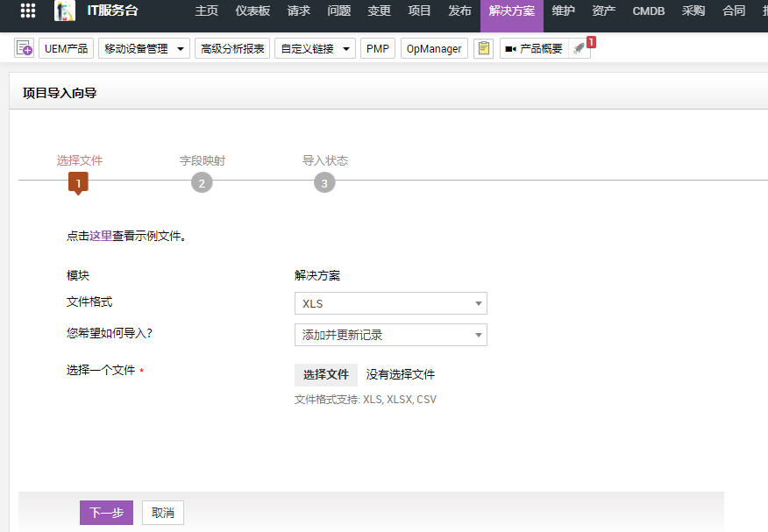Click the quick create new item icon
This screenshot has width=768, height=532.
[x=24, y=49]
